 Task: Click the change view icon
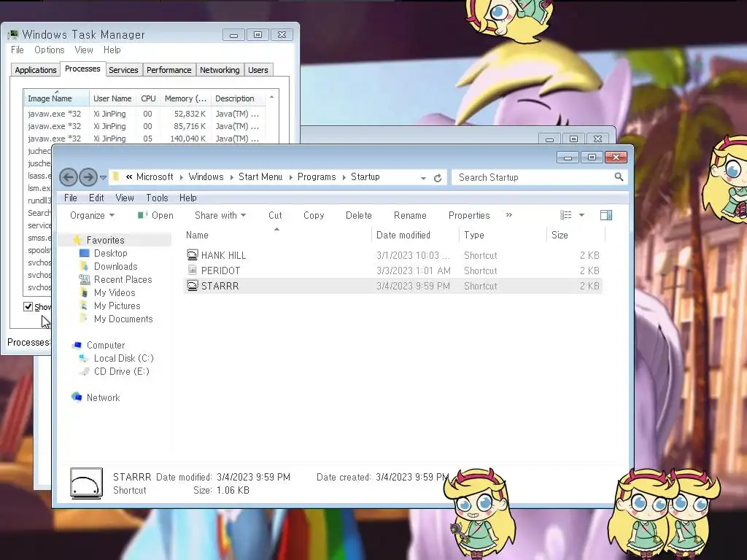click(565, 215)
